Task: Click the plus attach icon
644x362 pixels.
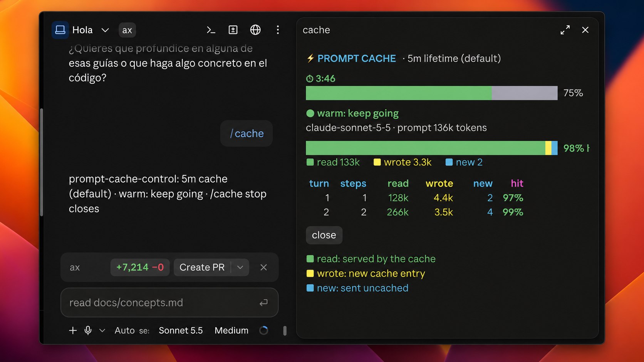Action: (x=73, y=330)
